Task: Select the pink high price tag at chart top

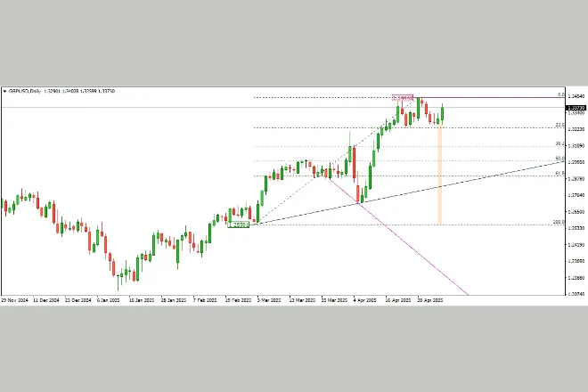Action: coord(403,97)
